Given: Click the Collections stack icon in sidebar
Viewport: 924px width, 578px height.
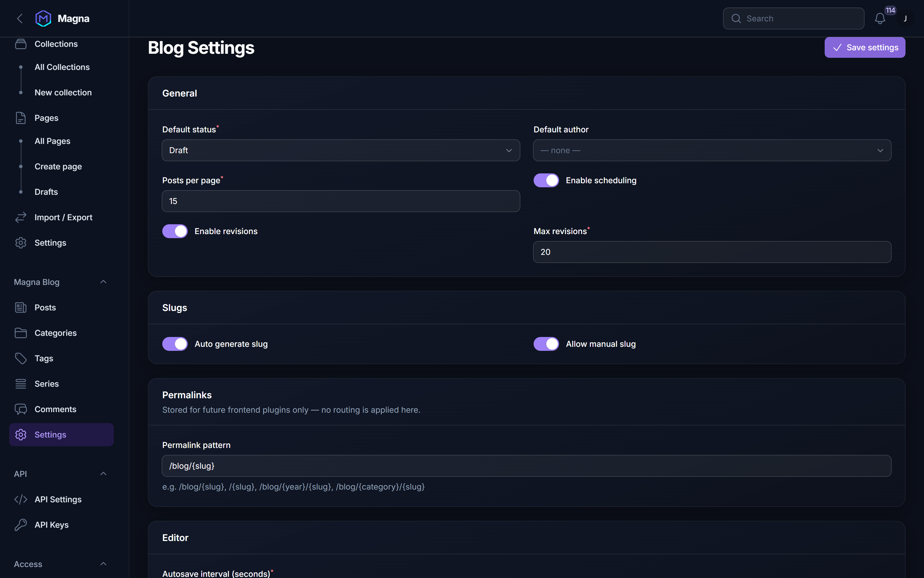Looking at the screenshot, I should (x=21, y=44).
